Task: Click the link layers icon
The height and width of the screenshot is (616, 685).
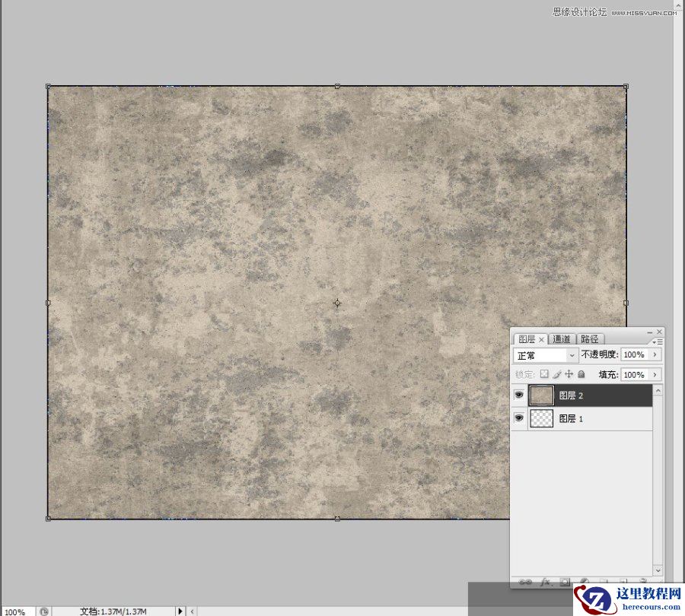Action: [x=525, y=581]
